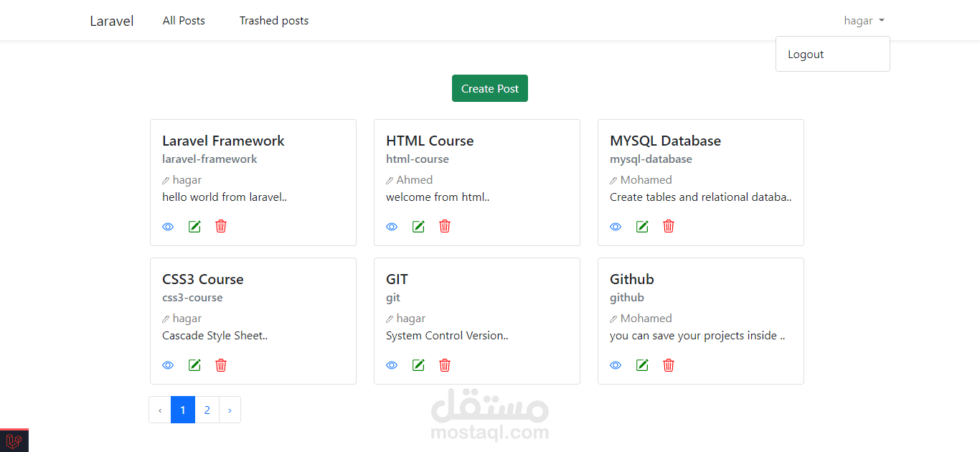Click author Ahmed on HTML Course card
Image resolution: width=980 pixels, height=452 pixels.
click(x=415, y=180)
